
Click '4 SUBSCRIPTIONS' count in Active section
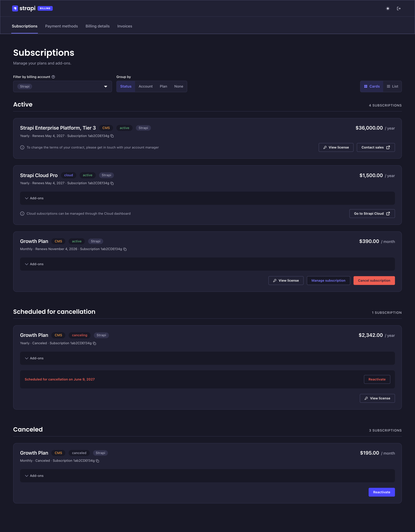coord(385,105)
